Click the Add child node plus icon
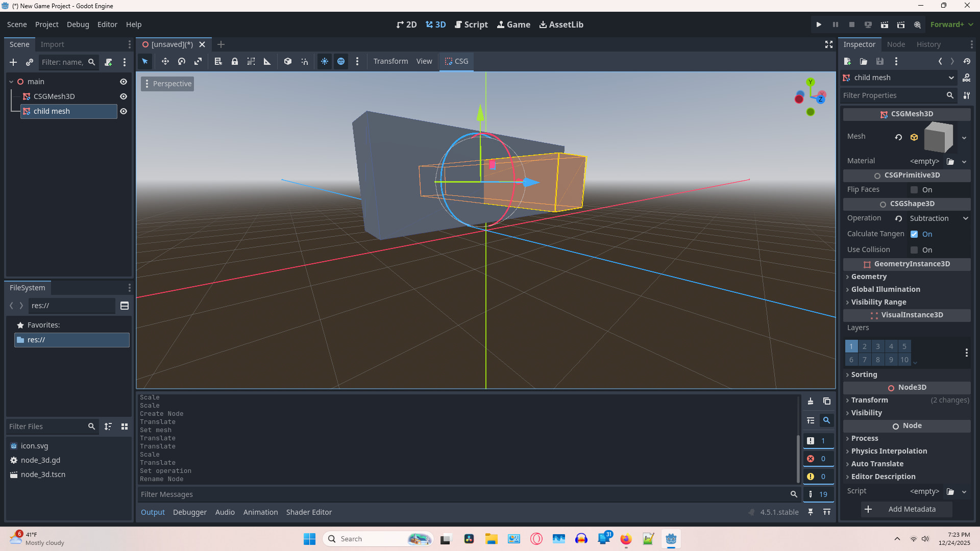The height and width of the screenshot is (551, 980). coord(13,62)
